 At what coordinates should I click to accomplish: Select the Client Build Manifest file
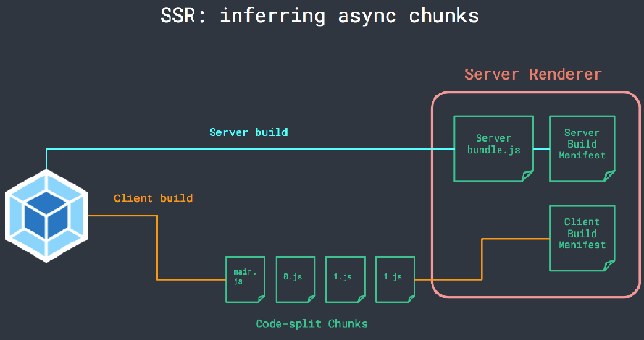pos(582,238)
